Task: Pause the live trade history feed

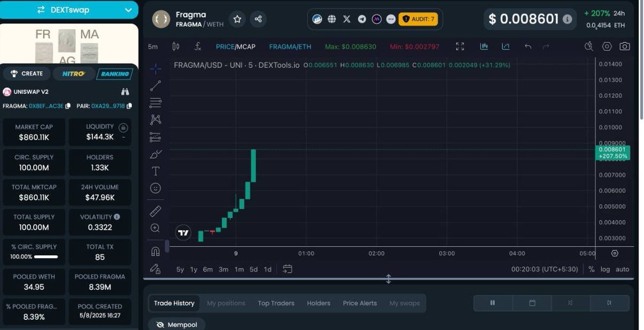Action: coord(493,303)
